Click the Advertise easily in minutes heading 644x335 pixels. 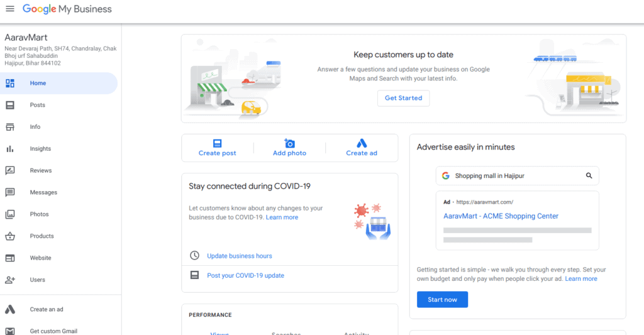[x=466, y=147]
